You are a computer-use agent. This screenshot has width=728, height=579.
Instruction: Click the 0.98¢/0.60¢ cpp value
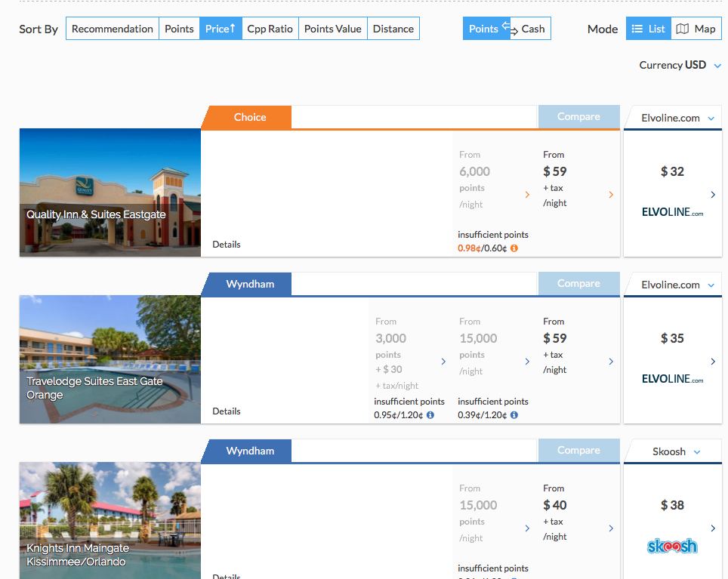[483, 248]
